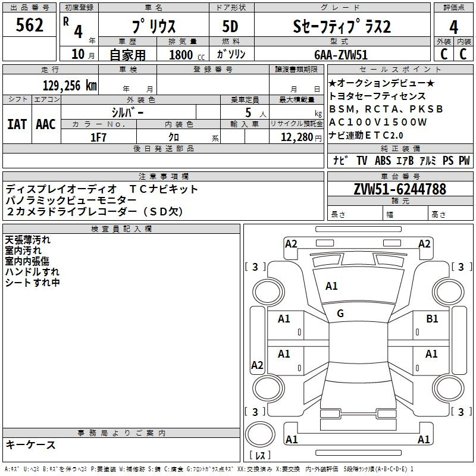Click the 検査員記入欄 section header
Viewport: 476px width, 476px height.
tap(121, 229)
